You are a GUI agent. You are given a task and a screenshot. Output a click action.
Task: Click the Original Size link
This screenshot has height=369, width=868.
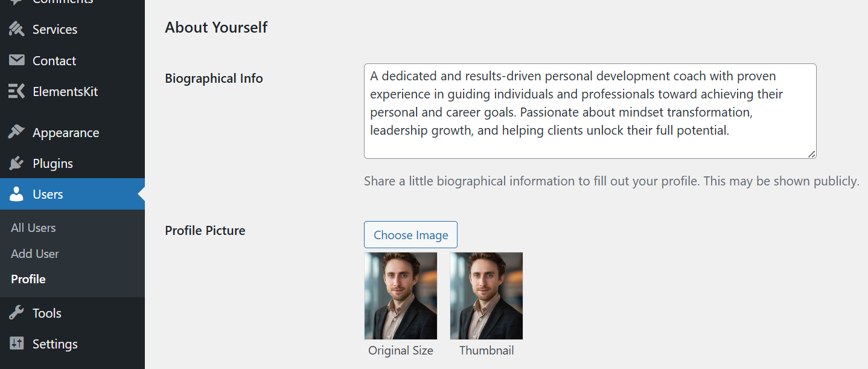[x=400, y=350]
